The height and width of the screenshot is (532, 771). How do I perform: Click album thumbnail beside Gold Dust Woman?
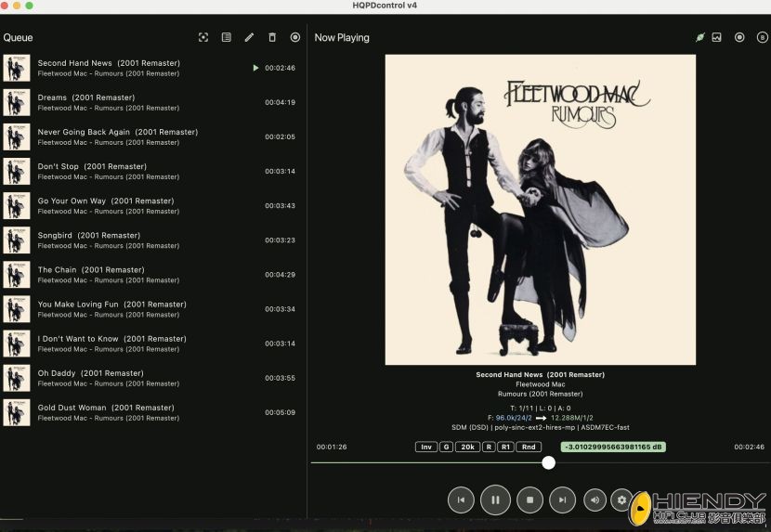click(x=17, y=412)
